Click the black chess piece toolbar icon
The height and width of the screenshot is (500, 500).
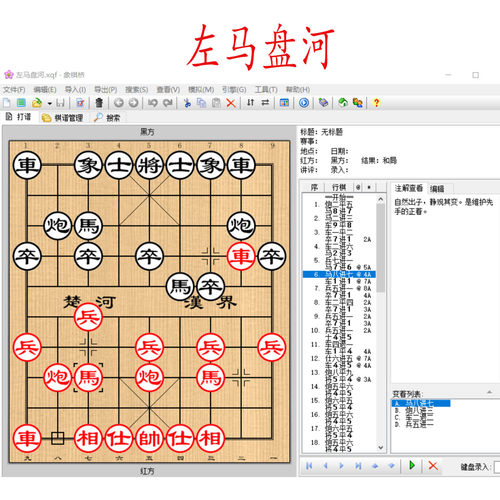pyautogui.click(x=99, y=103)
